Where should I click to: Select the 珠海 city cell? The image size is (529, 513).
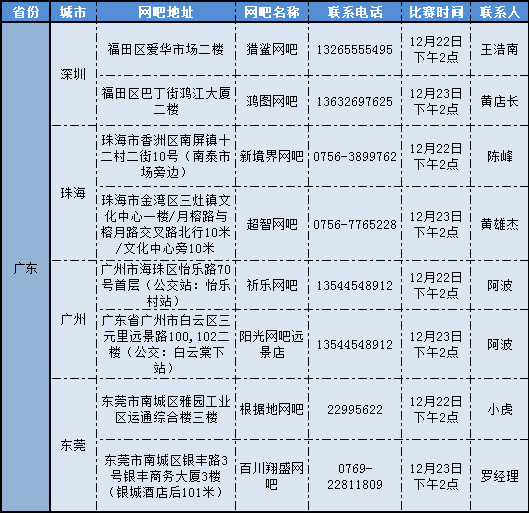[x=73, y=193]
